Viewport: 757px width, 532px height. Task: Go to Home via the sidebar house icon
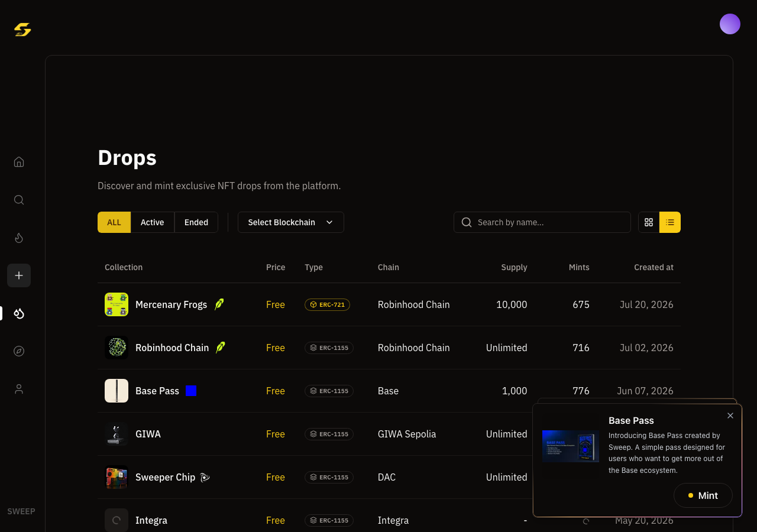pos(19,162)
